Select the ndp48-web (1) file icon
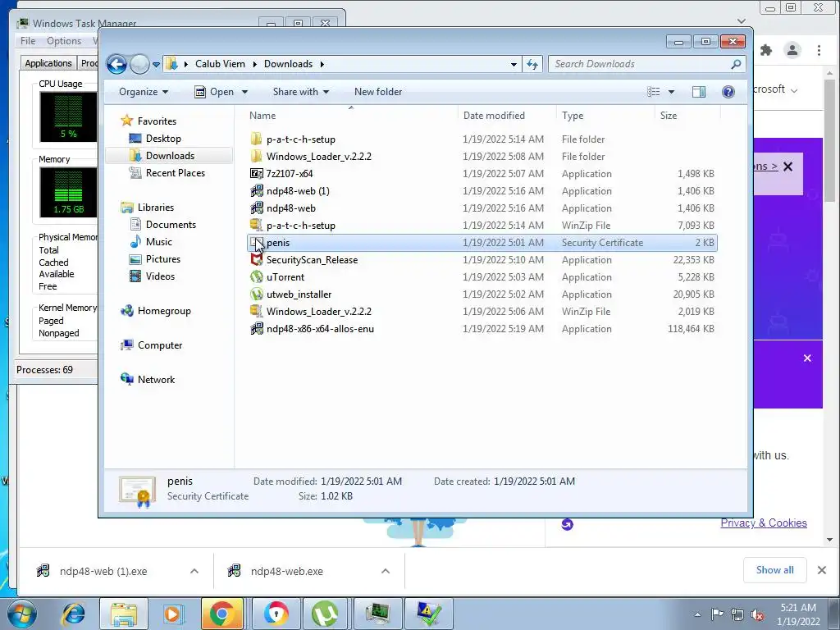Screen dimensions: 840x630 (x=257, y=190)
